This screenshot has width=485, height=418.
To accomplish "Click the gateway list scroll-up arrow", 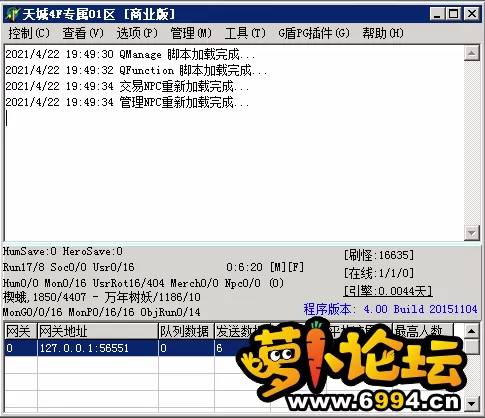I will click(x=472, y=331).
